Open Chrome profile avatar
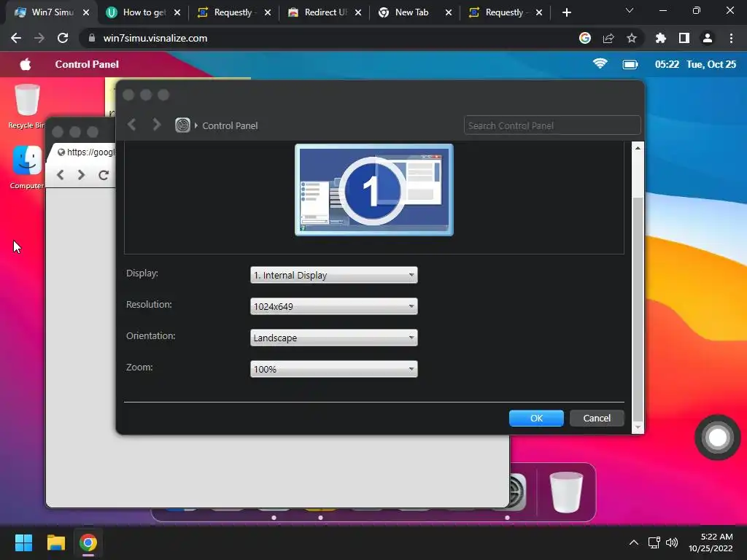This screenshot has height=560, width=747. pos(708,38)
